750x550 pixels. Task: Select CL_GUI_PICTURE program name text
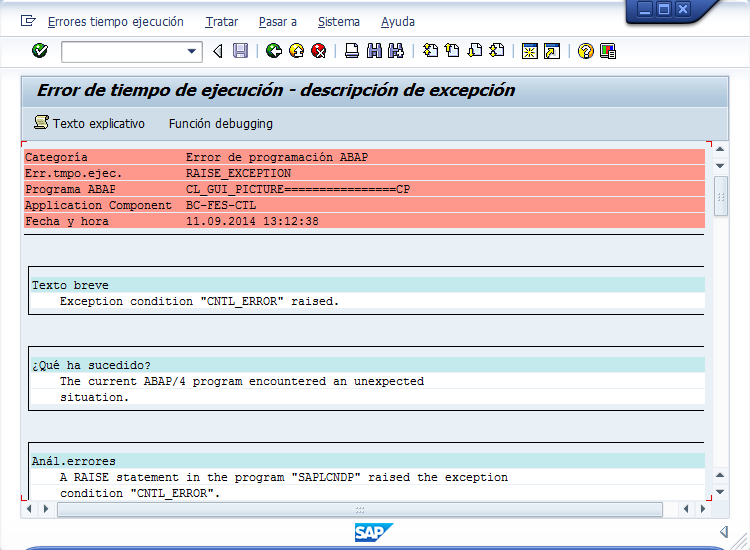[298, 189]
